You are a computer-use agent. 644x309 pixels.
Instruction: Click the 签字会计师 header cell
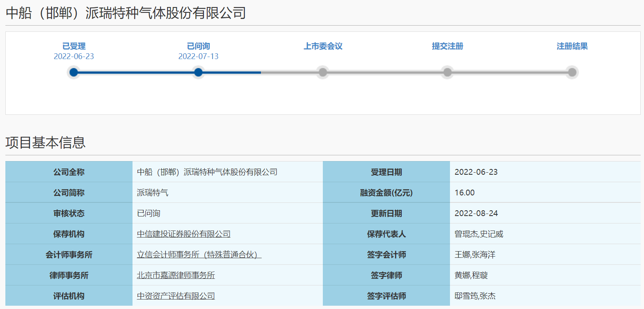click(386, 254)
